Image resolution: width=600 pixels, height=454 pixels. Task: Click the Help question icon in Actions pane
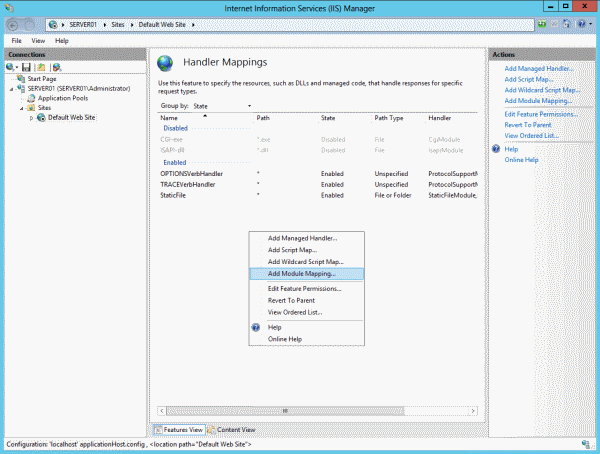point(496,149)
